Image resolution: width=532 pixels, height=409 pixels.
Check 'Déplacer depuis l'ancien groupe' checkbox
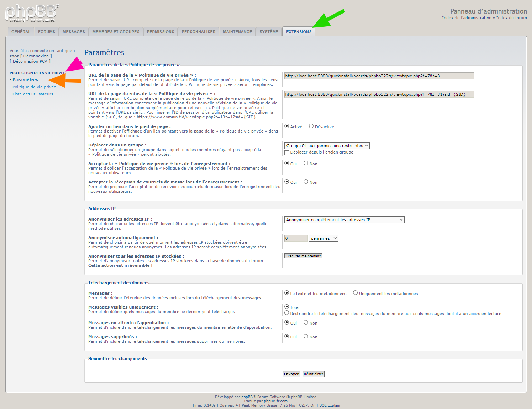(x=287, y=152)
